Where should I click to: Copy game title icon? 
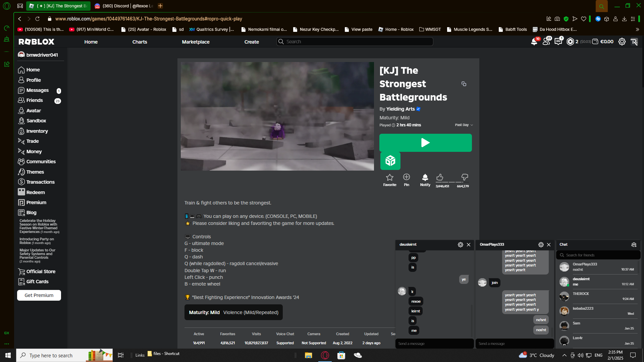pyautogui.click(x=464, y=84)
